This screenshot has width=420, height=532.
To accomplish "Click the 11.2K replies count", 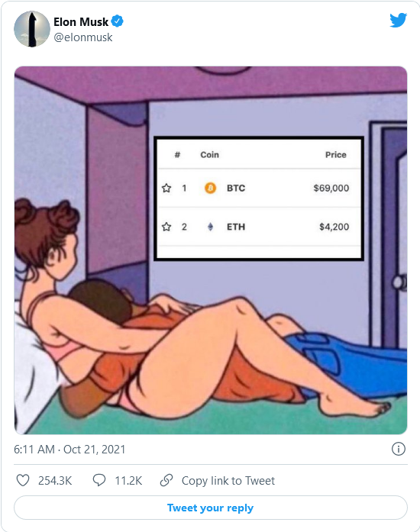I will coord(128,481).
